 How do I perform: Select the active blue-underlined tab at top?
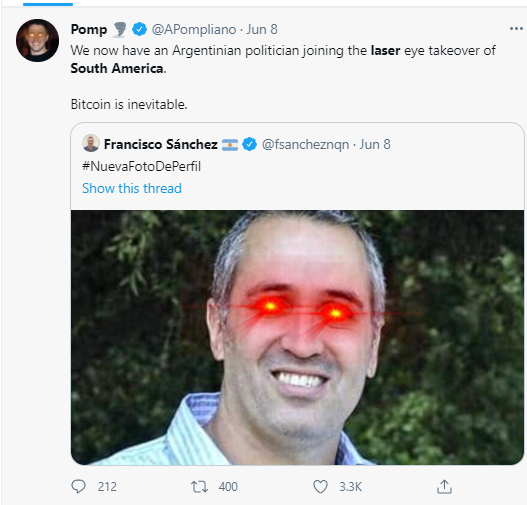(x=48, y=4)
